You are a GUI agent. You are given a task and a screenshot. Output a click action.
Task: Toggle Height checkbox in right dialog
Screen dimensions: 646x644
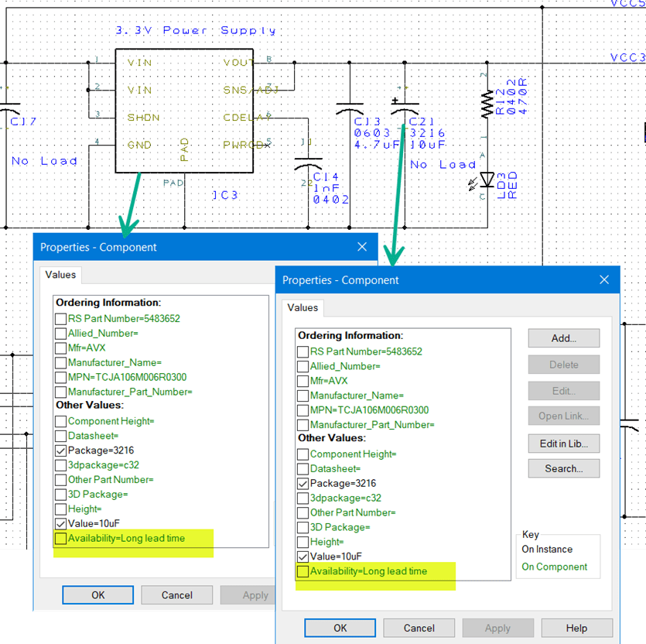[302, 542]
